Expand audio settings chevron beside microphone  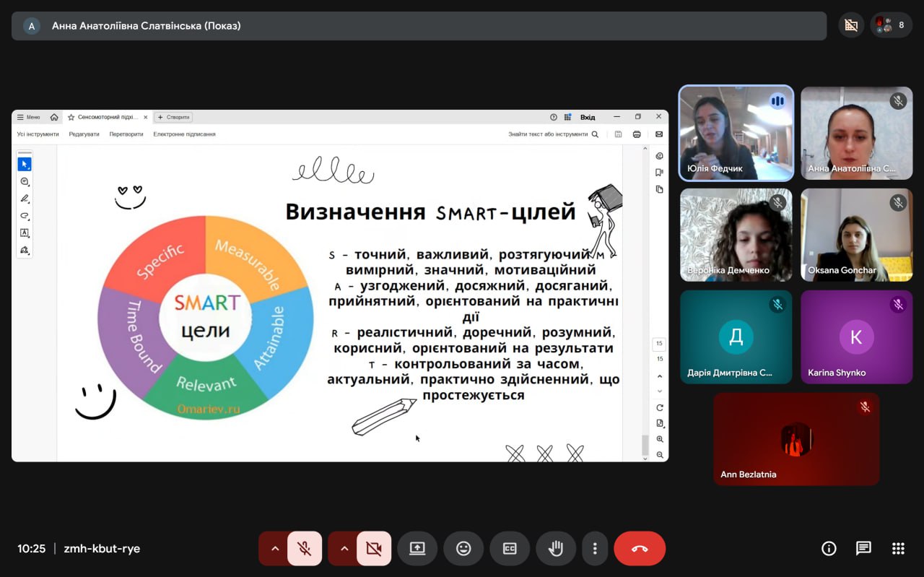(x=274, y=549)
